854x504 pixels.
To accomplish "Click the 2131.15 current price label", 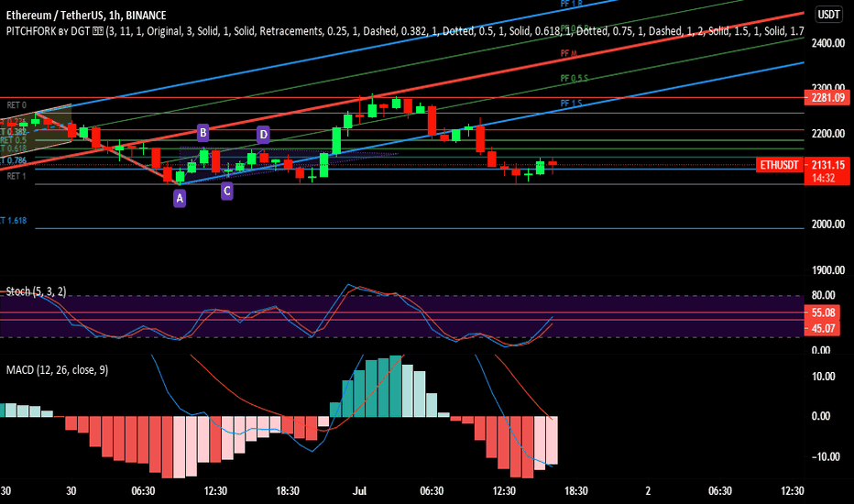I will coord(827,165).
